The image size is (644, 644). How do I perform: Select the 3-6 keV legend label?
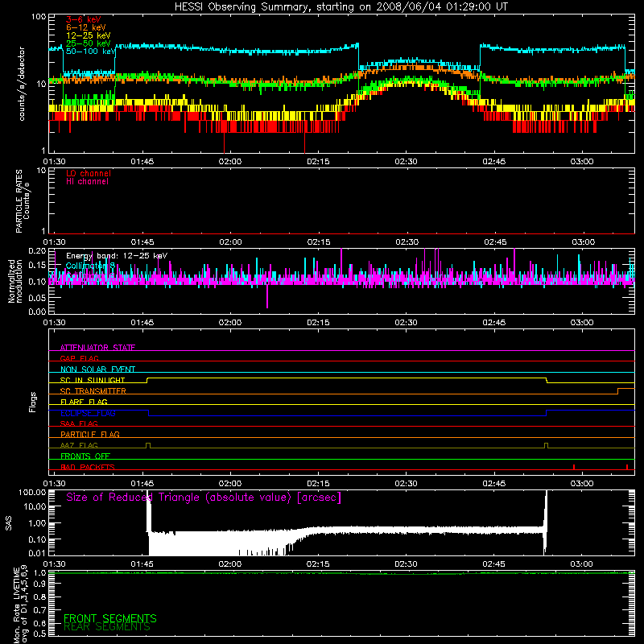[x=84, y=19]
